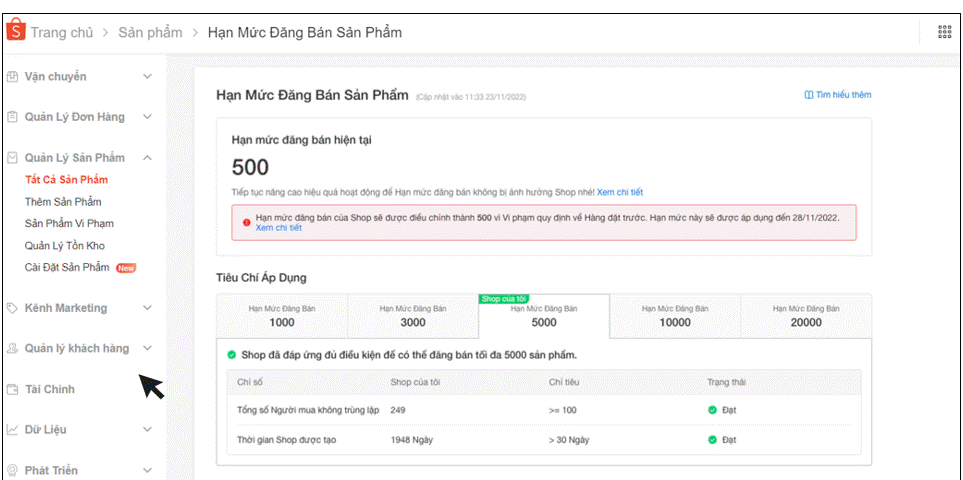Expand the Quản Lý Đơn Hàng chevron
The height and width of the screenshot is (480, 963).
pyautogui.click(x=147, y=117)
